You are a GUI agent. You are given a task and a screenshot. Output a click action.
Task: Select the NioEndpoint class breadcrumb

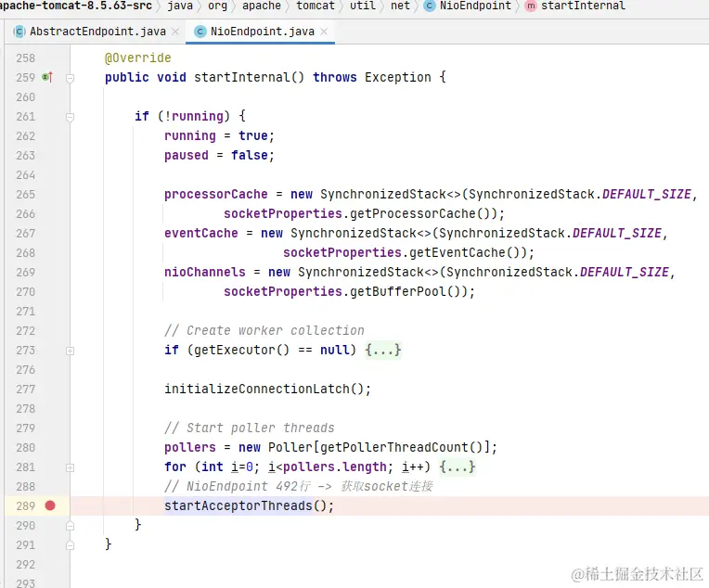475,6
